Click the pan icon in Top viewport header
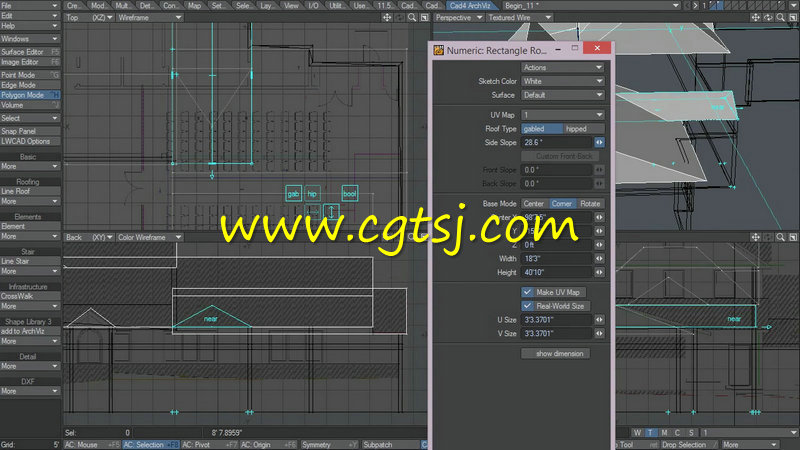800x450 pixels. point(387,17)
